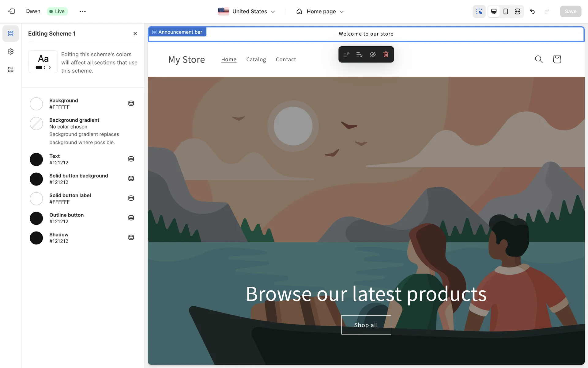Open the Solid button background color swatch
Image resolution: width=588 pixels, height=368 pixels.
point(36,179)
